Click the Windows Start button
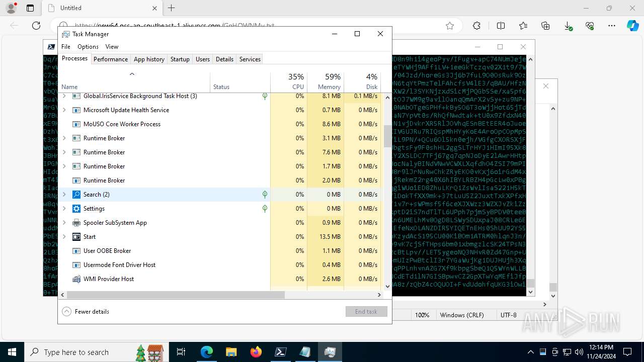The width and height of the screenshot is (644, 362). (12, 352)
